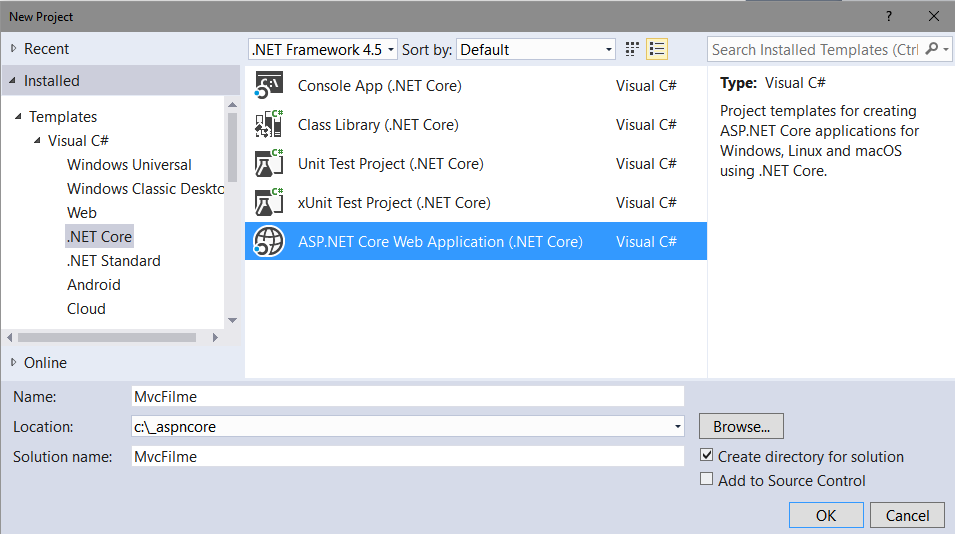Open the Sort by Default dropdown
The height and width of the screenshot is (534, 955).
pyautogui.click(x=536, y=49)
